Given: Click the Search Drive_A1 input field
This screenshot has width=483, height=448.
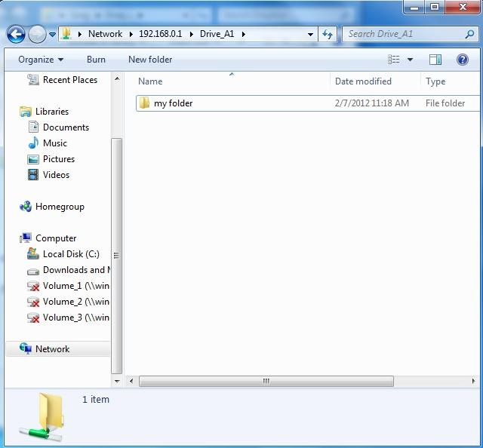Looking at the screenshot, I should (404, 34).
